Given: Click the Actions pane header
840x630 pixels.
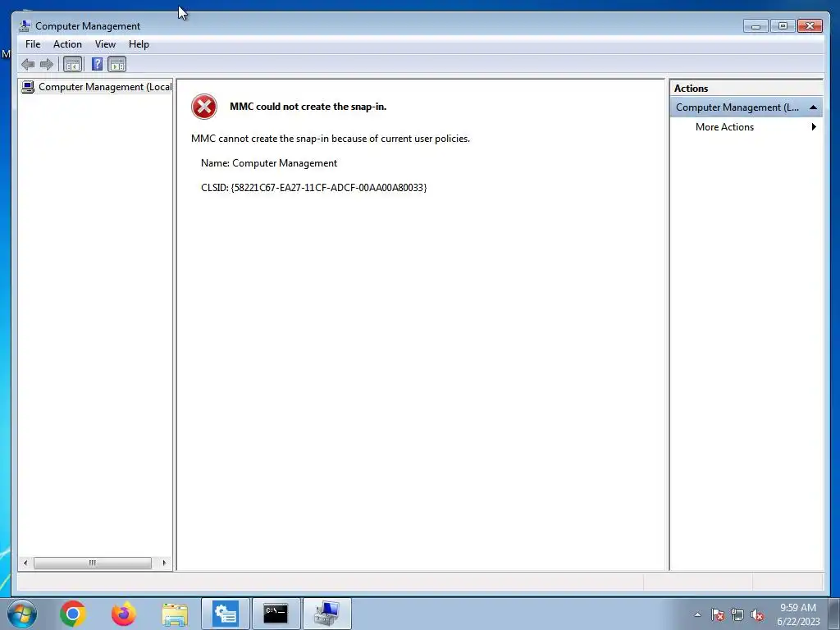Looking at the screenshot, I should point(746,89).
